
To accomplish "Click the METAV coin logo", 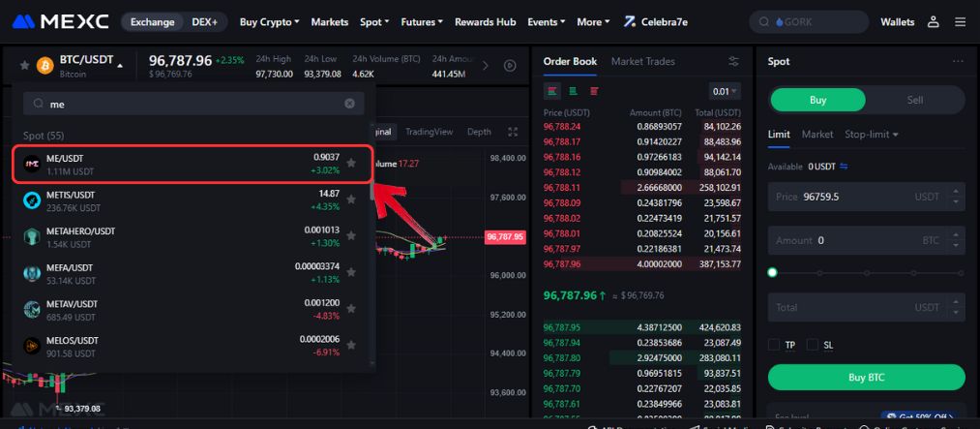I will click(32, 309).
